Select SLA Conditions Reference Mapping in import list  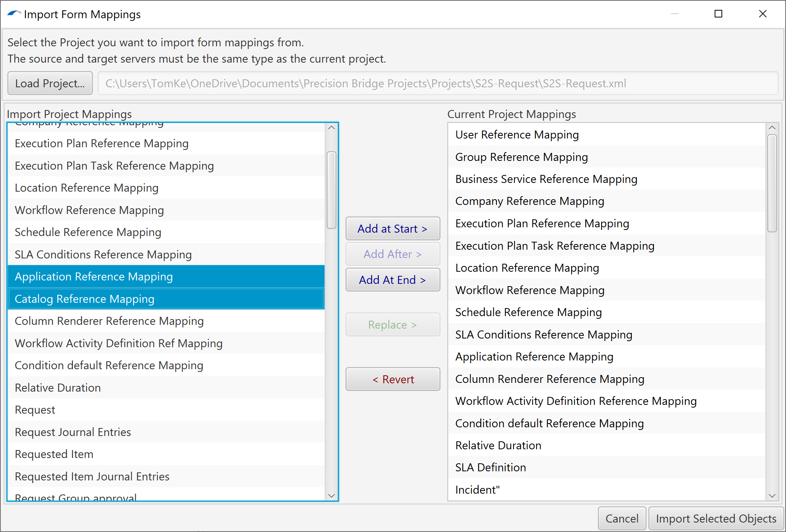(166, 255)
